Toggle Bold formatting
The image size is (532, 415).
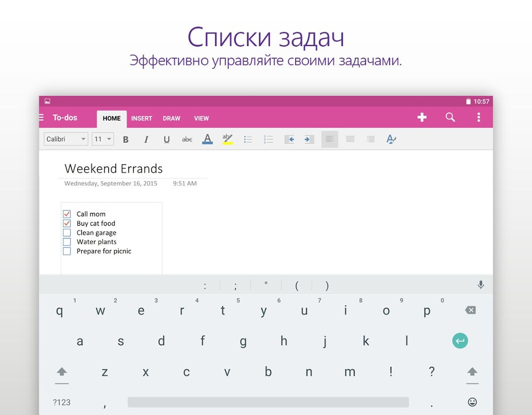tap(126, 139)
